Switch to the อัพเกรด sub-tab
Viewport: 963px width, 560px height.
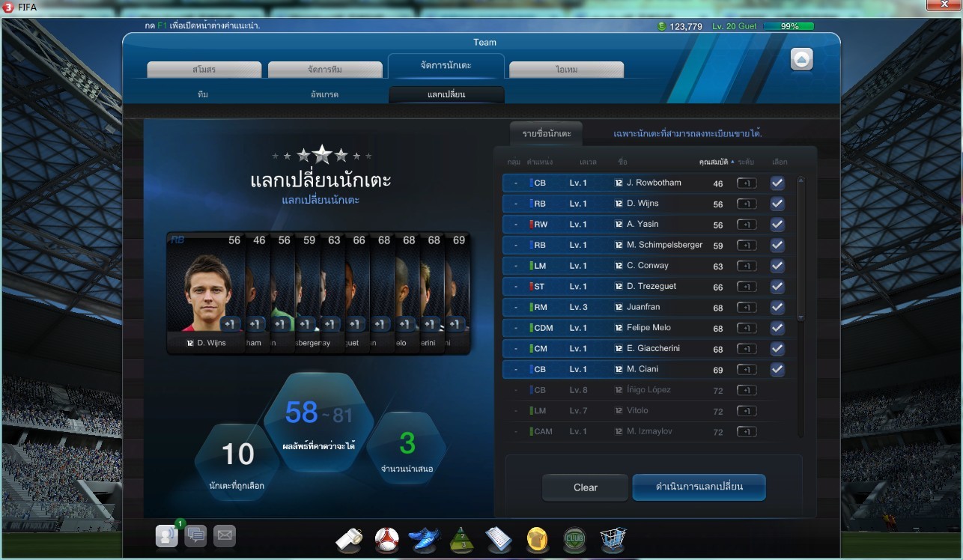tap(325, 95)
